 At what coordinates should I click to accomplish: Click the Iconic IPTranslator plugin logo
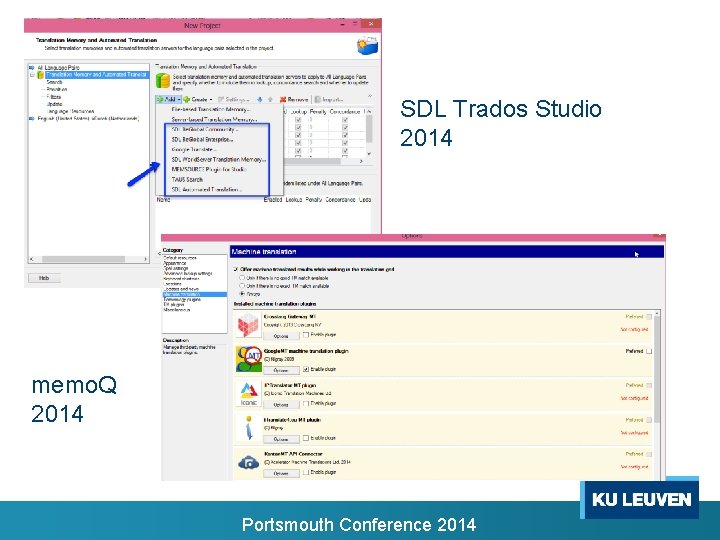[x=248, y=394]
